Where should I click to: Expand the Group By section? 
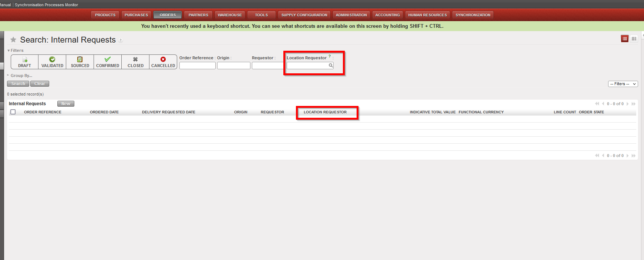pyautogui.click(x=21, y=76)
